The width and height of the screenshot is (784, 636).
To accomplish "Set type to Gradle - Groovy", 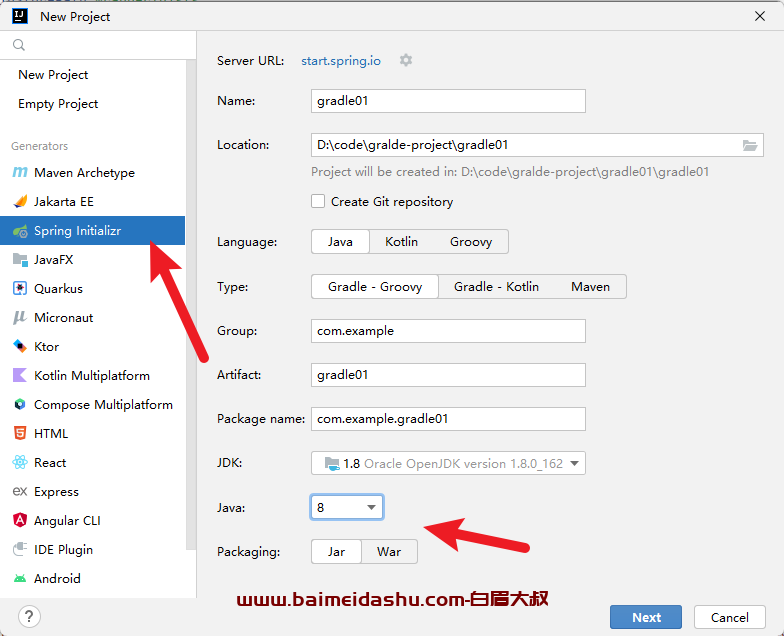I will click(374, 286).
